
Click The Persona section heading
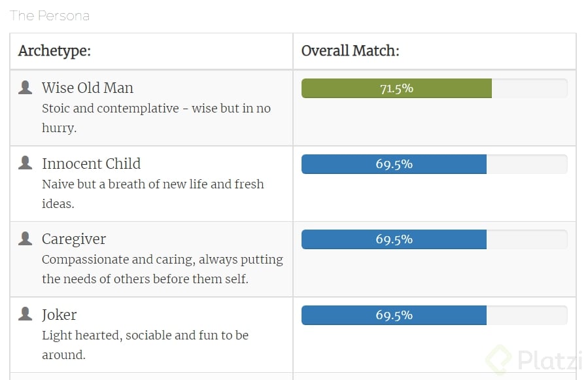[50, 16]
